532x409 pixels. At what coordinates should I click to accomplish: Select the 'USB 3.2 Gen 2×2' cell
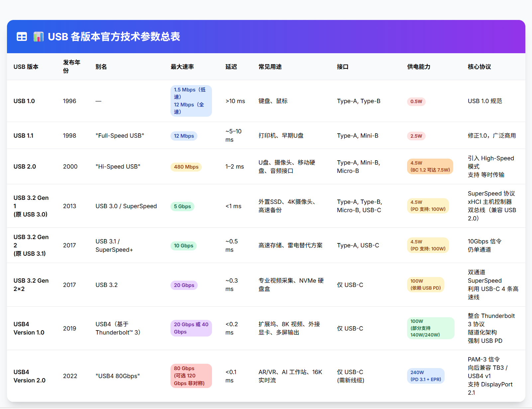pyautogui.click(x=31, y=285)
